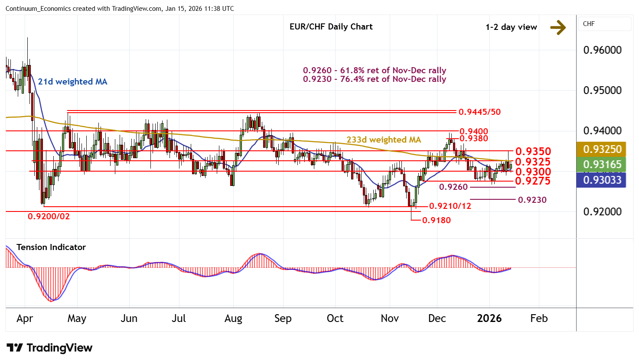Click the 61.8% retracement annotation text
The width and height of the screenshot is (639, 364).
tap(375, 71)
